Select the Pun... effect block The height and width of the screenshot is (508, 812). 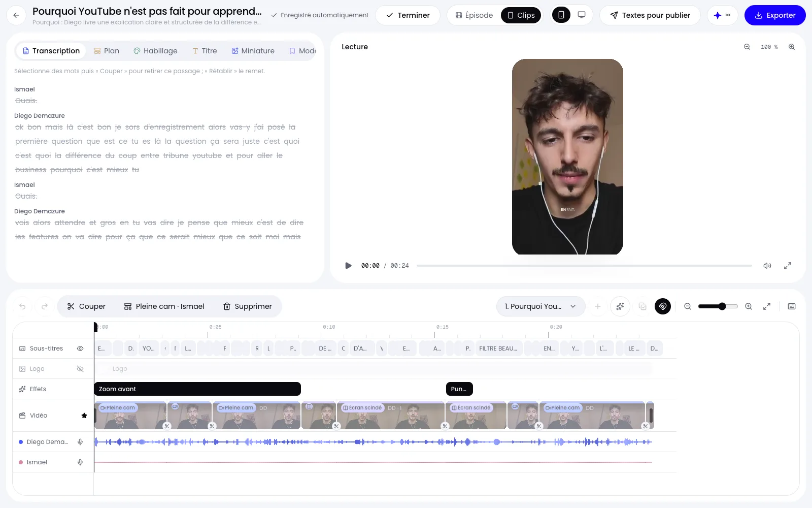click(459, 389)
